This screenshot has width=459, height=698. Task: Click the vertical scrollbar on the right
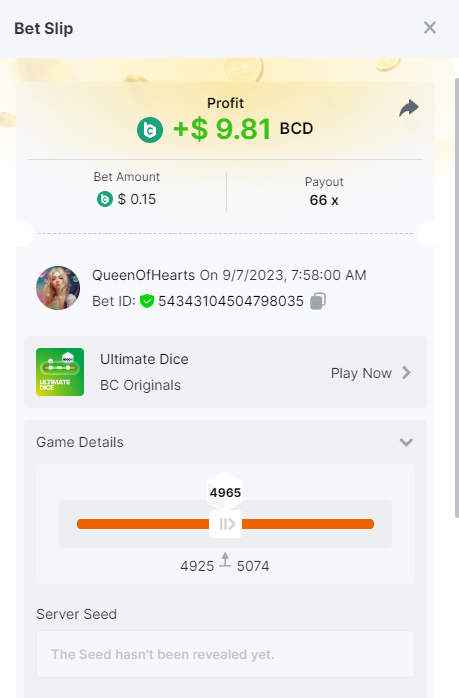(456, 297)
